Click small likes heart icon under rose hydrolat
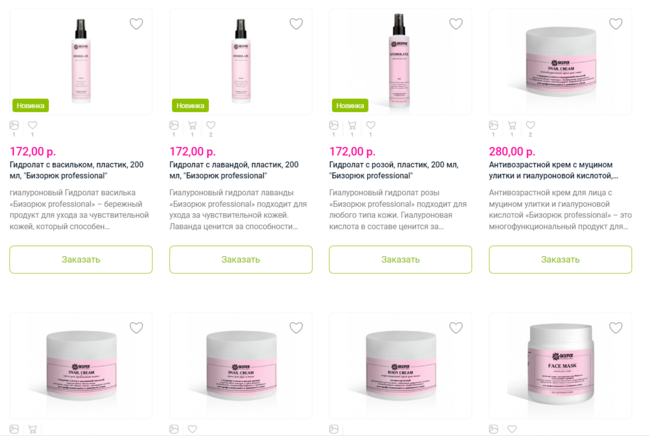This screenshot has height=436, width=650. pos(371,125)
